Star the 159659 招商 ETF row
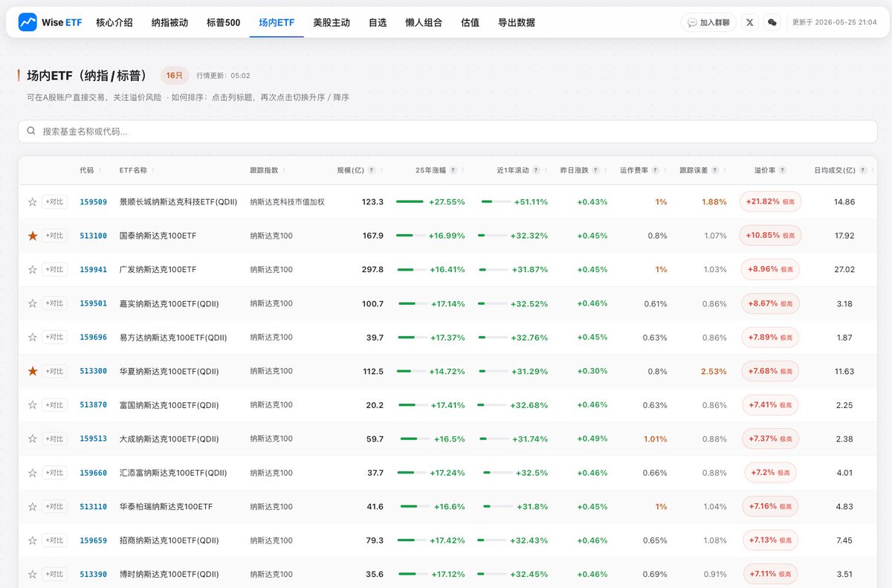The height and width of the screenshot is (588, 892). tap(32, 540)
